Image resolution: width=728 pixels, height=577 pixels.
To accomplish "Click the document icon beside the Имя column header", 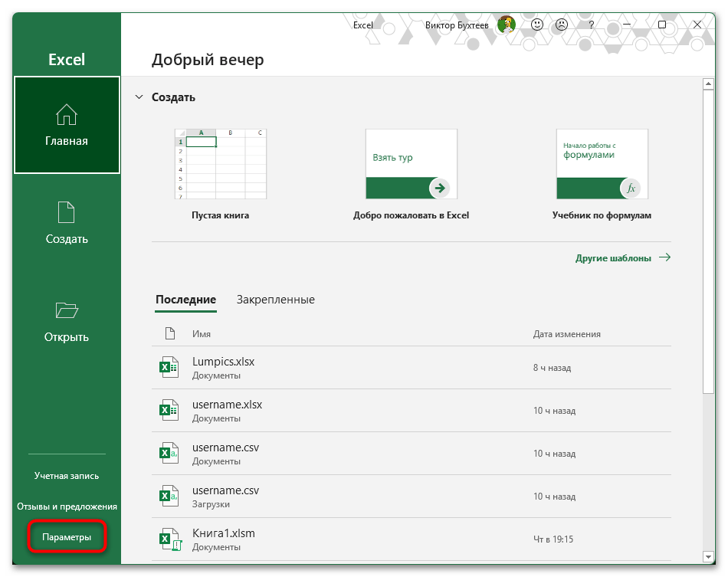I will coord(170,333).
